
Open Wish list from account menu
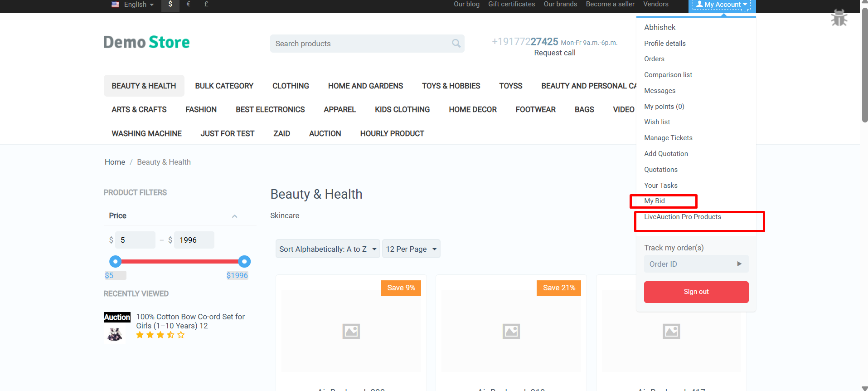[657, 122]
